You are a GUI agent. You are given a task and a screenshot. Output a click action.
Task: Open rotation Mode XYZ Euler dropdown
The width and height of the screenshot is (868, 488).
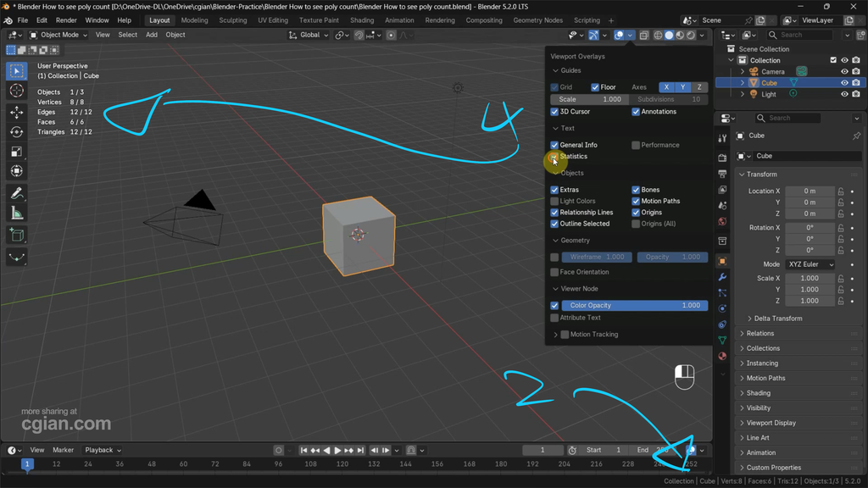pyautogui.click(x=811, y=264)
